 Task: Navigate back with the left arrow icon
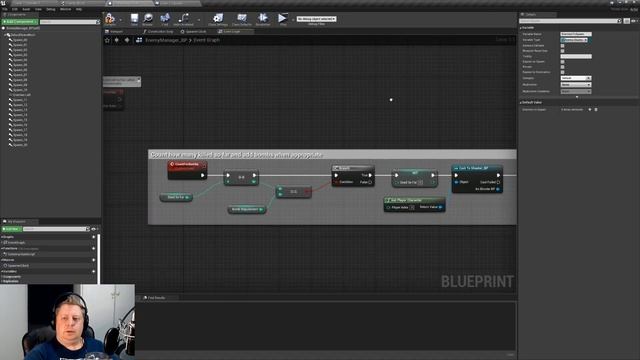117,40
